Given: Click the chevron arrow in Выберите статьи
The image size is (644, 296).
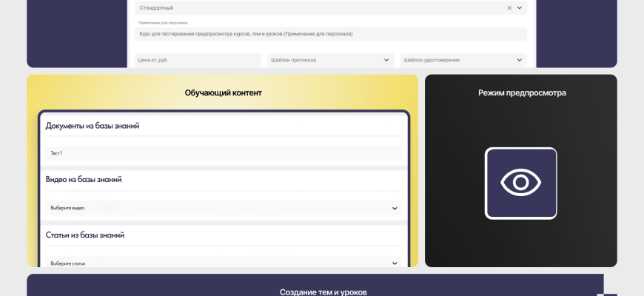Looking at the screenshot, I should 395,263.
